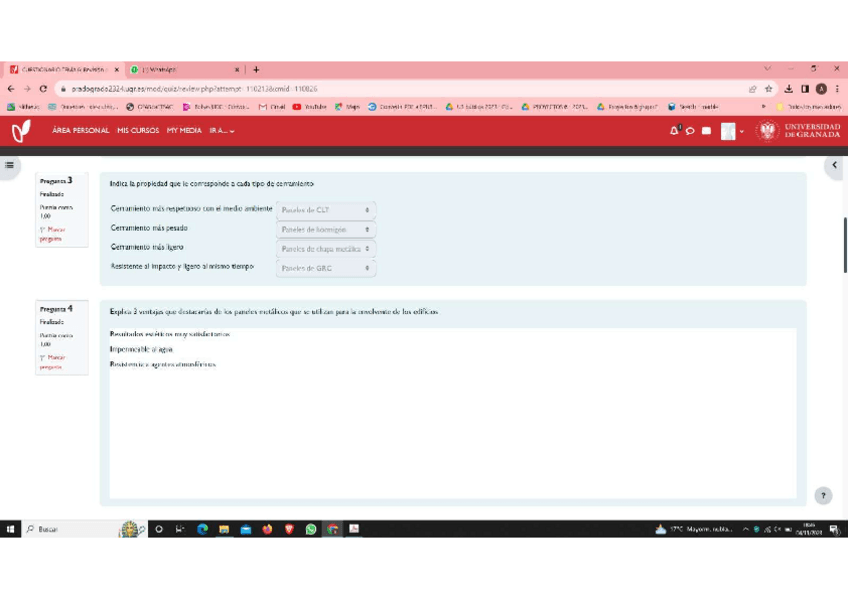Open the Chrome profile avatar

click(822, 89)
